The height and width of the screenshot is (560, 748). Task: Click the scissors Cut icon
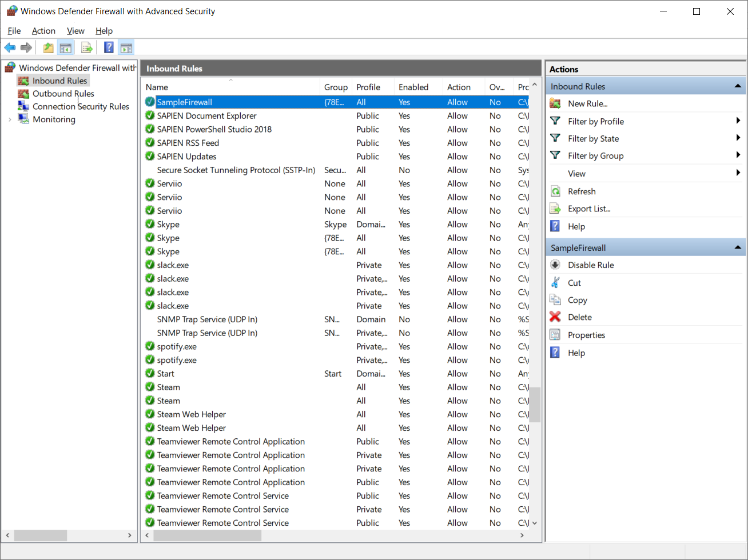555,283
